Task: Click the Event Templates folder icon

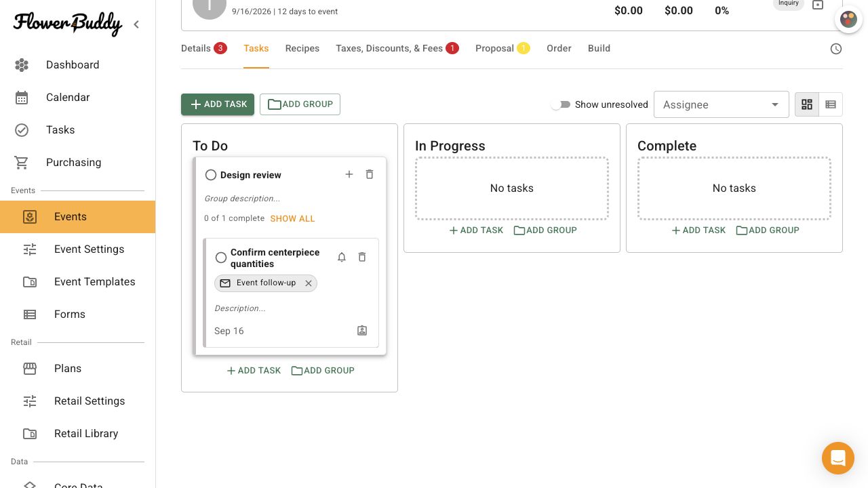Action: (x=30, y=282)
